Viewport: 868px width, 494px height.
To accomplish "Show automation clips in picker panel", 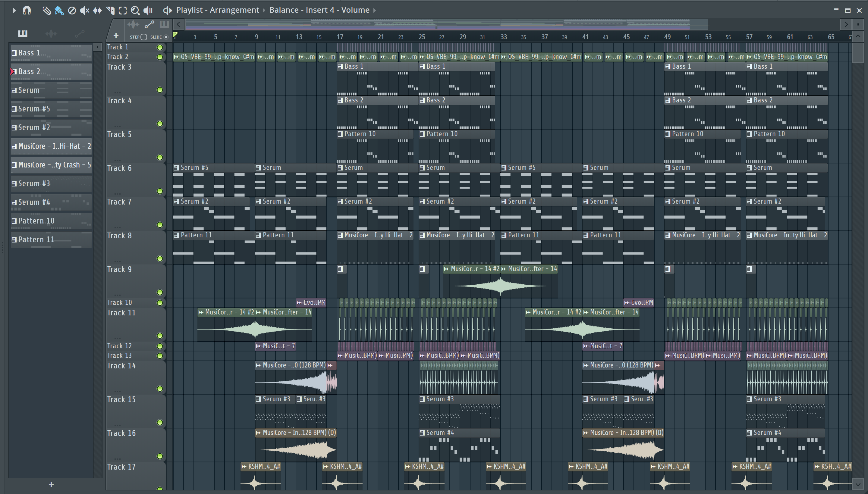I will [80, 33].
